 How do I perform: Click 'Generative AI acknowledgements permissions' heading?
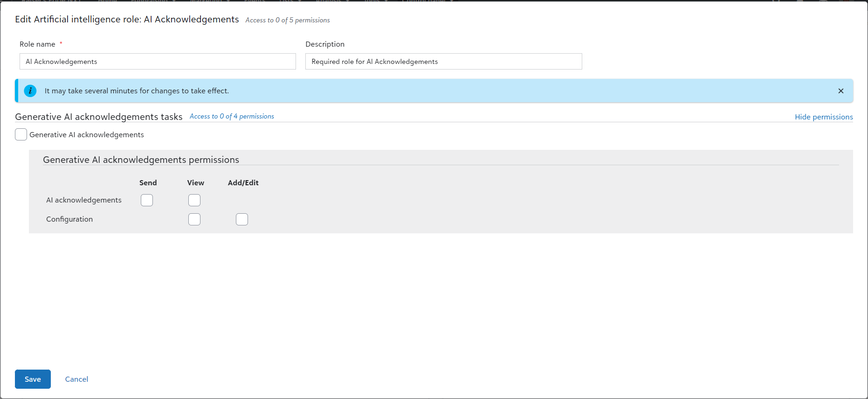pyautogui.click(x=141, y=160)
